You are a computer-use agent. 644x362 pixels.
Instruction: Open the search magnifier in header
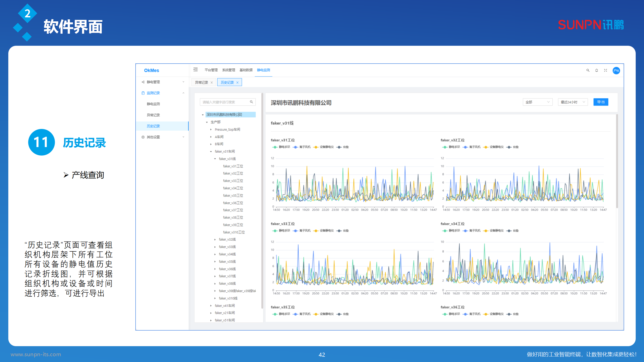point(588,70)
